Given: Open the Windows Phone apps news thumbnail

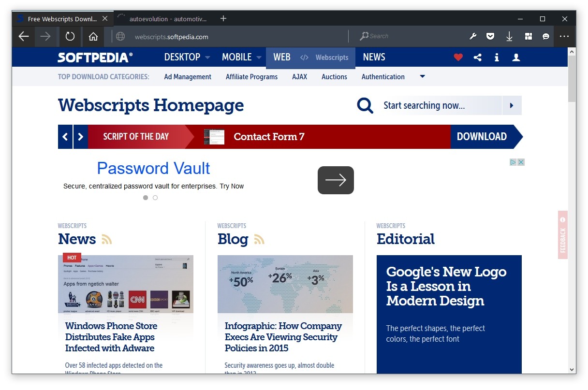Looking at the screenshot, I should click(126, 284).
